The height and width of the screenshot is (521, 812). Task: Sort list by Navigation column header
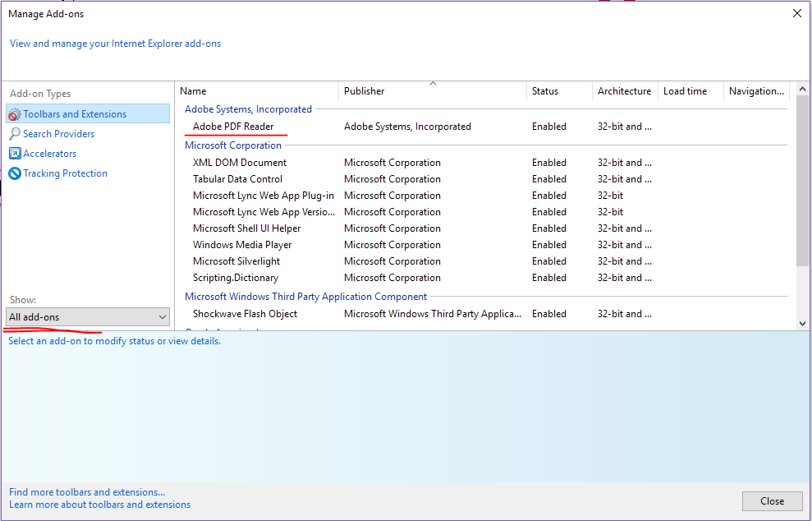click(x=757, y=91)
